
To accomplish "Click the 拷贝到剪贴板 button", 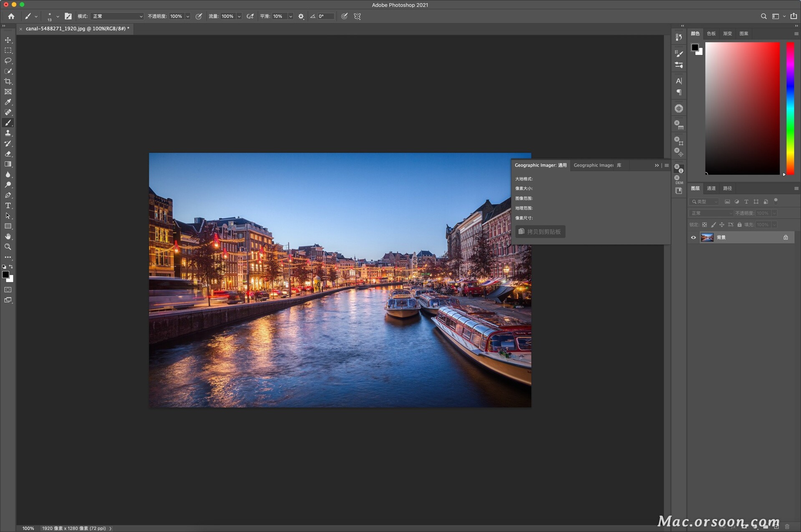I will pyautogui.click(x=540, y=232).
